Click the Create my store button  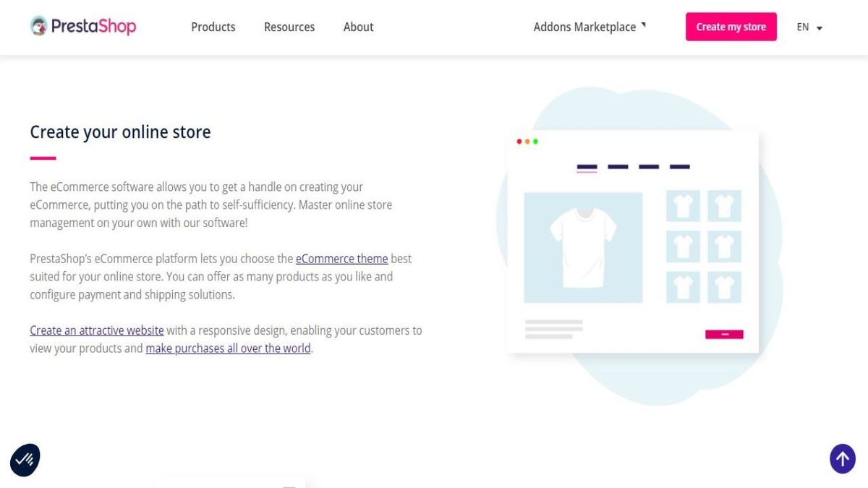pos(731,26)
